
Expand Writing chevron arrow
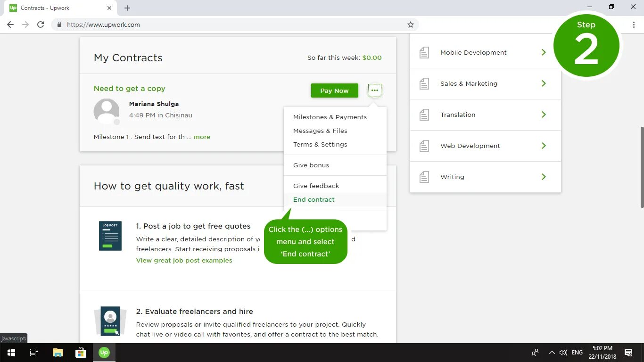544,177
